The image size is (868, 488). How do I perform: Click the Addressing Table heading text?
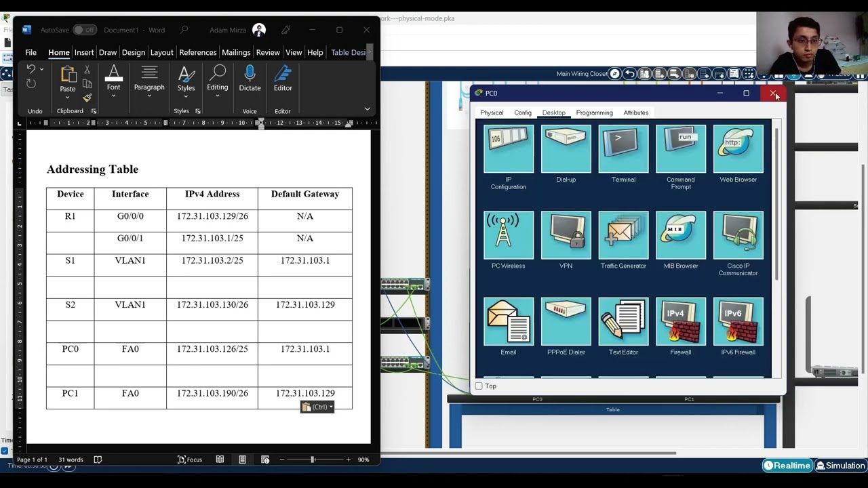tap(92, 169)
